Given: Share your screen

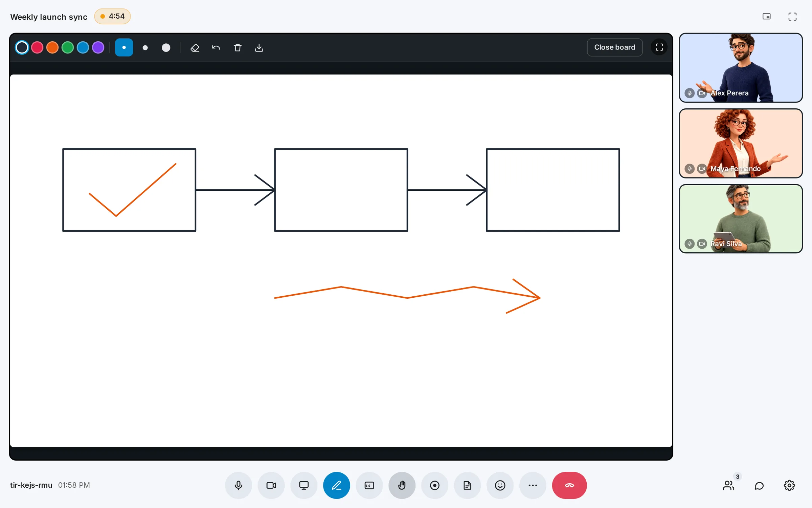Looking at the screenshot, I should pyautogui.click(x=304, y=485).
